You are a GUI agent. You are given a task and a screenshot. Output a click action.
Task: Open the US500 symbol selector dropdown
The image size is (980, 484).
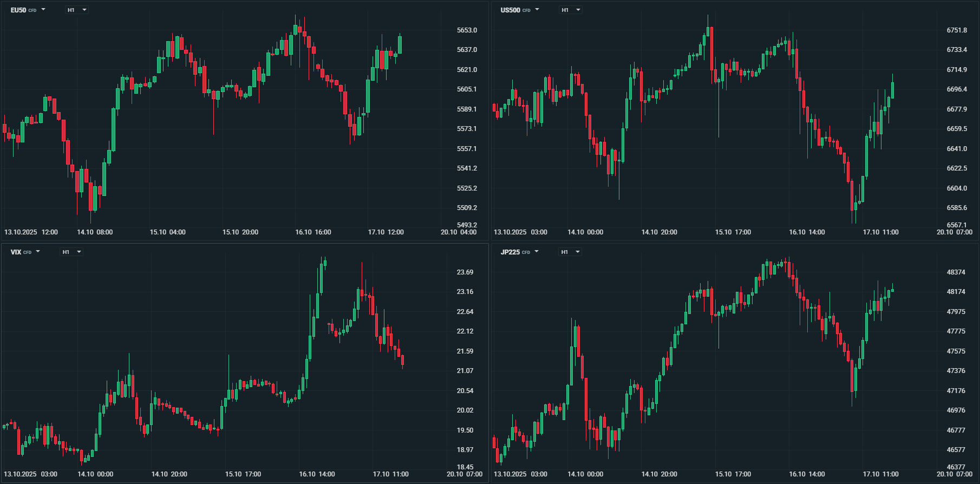537,10
